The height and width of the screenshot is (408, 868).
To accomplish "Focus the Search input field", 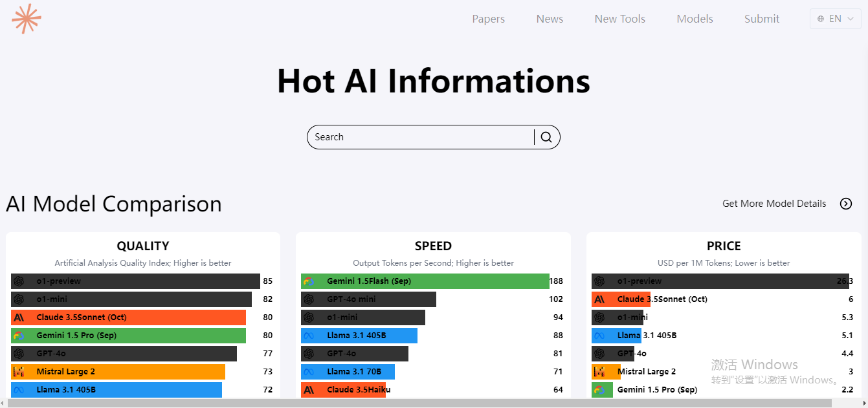I will pos(421,137).
